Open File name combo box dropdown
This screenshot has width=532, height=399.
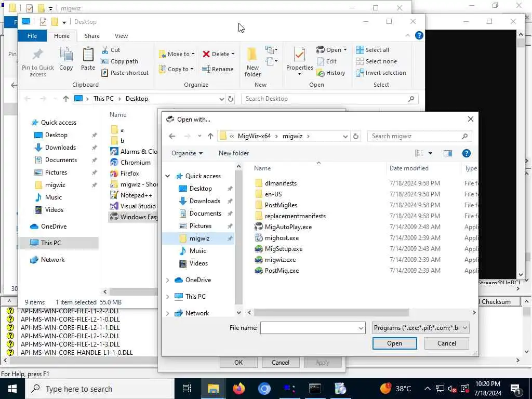point(361,328)
